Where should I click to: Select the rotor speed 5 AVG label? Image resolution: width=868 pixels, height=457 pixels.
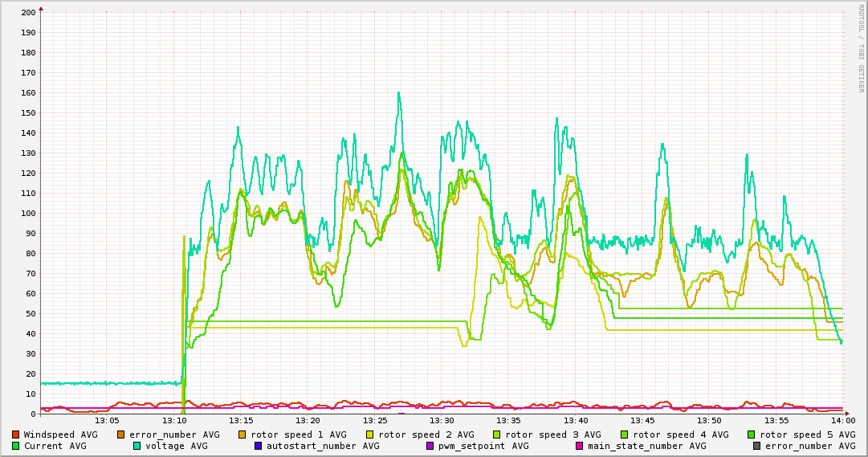point(808,435)
